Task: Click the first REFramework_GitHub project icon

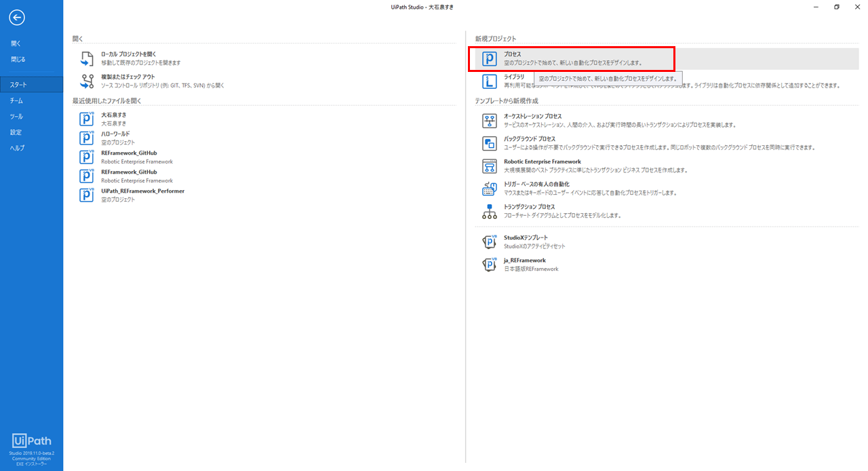Action: 87,157
